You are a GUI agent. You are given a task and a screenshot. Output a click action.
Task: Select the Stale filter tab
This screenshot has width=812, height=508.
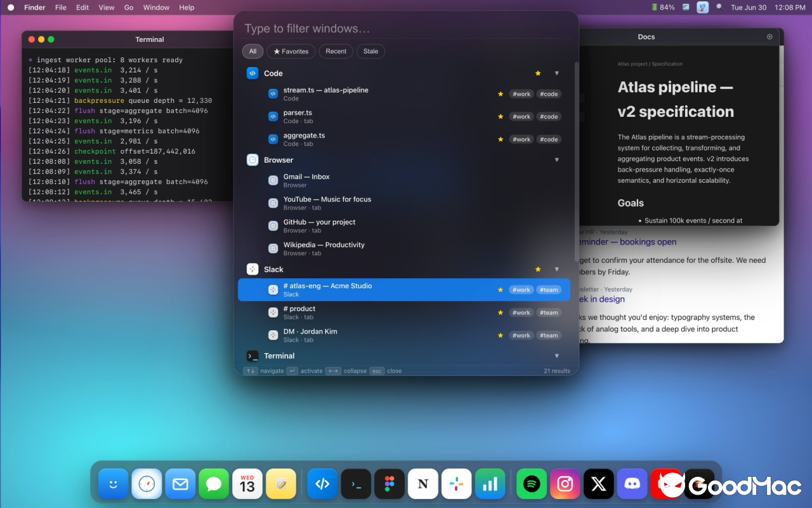(x=371, y=51)
